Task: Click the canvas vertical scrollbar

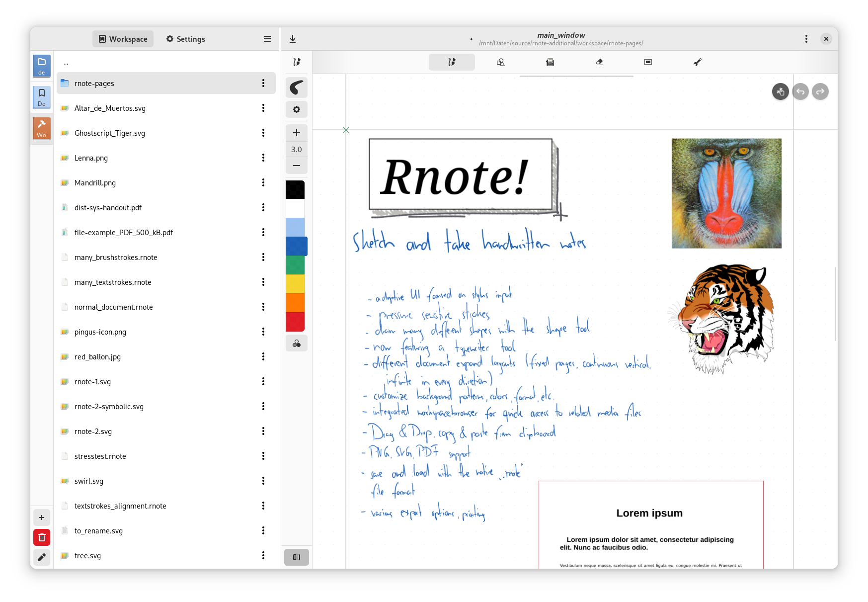Action: pos(835,304)
